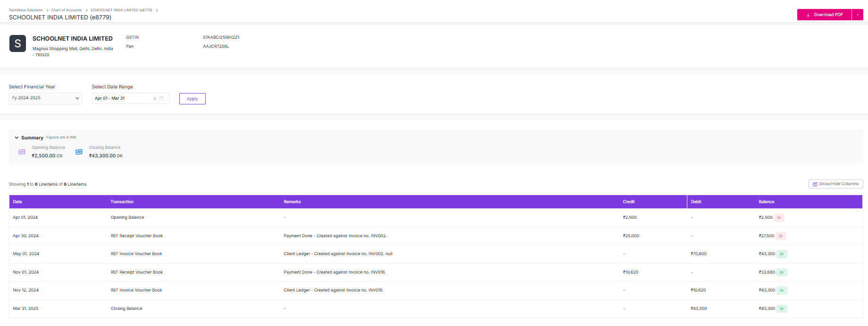The image size is (868, 326).
Task: Click the ₹10,620 credit on Nov 01 row
Action: tap(630, 272)
